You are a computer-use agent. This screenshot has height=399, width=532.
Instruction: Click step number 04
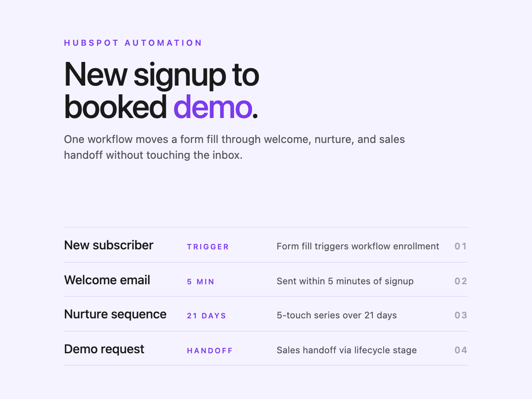click(461, 350)
